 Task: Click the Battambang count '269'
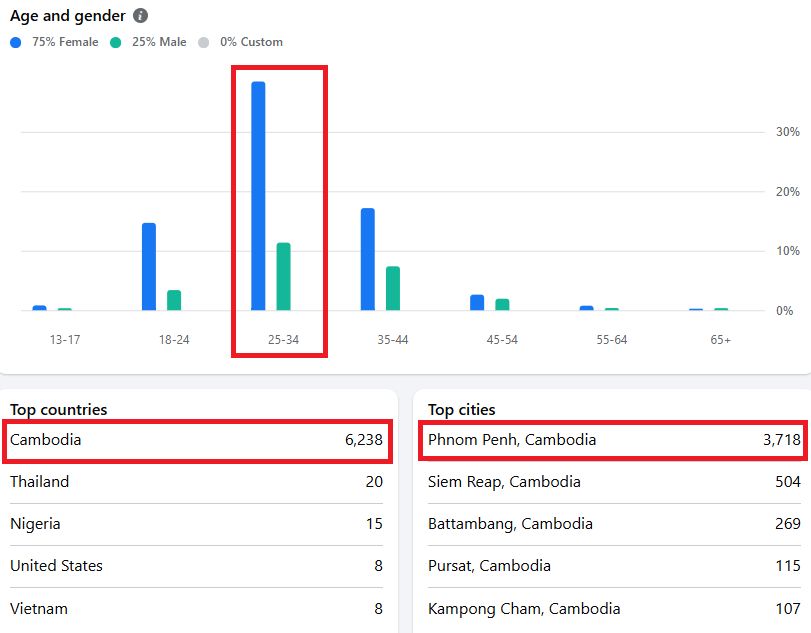(788, 524)
